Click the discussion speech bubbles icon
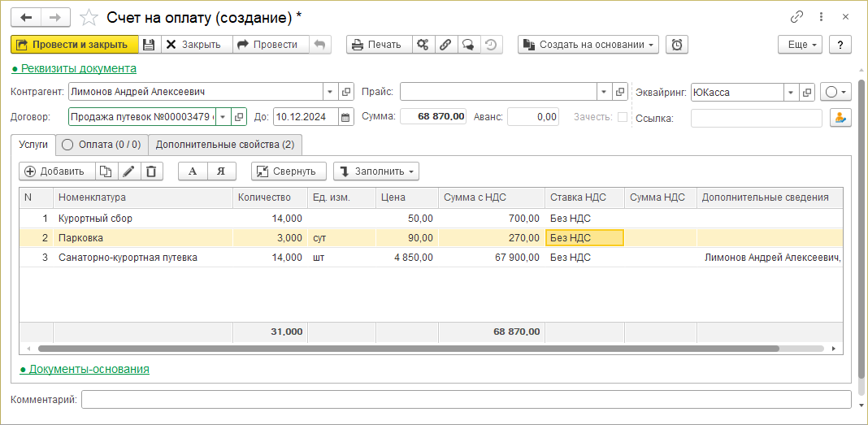 pos(468,45)
